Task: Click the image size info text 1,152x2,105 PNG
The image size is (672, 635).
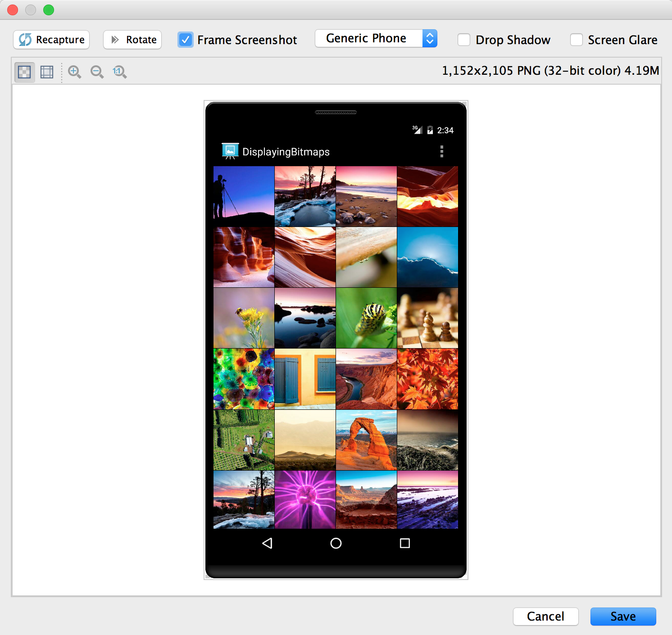Action: tap(550, 71)
